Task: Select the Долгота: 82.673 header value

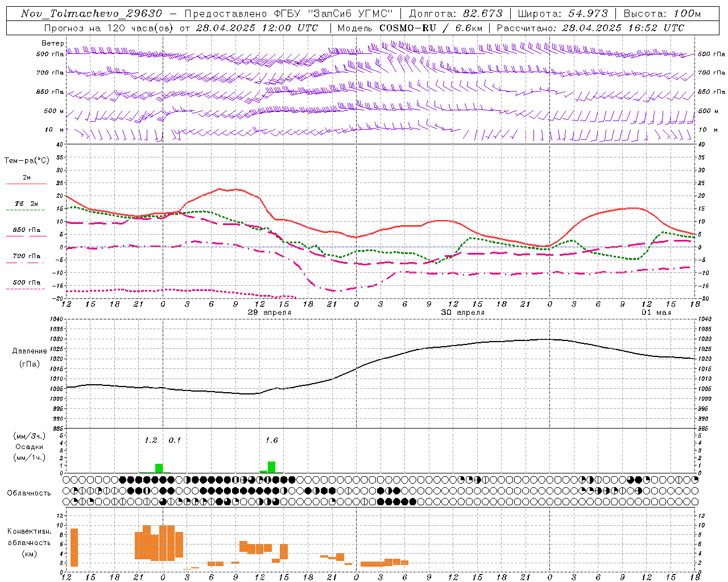Action: 456,14
